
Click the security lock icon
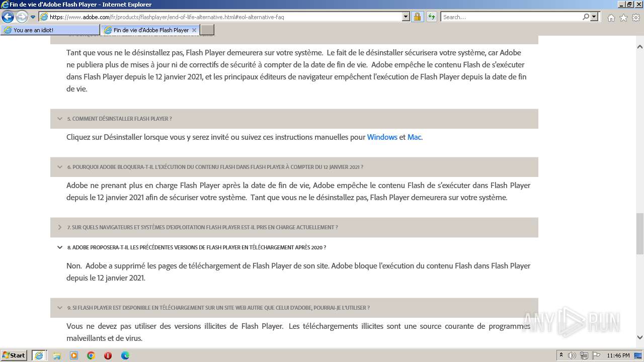pos(417,17)
